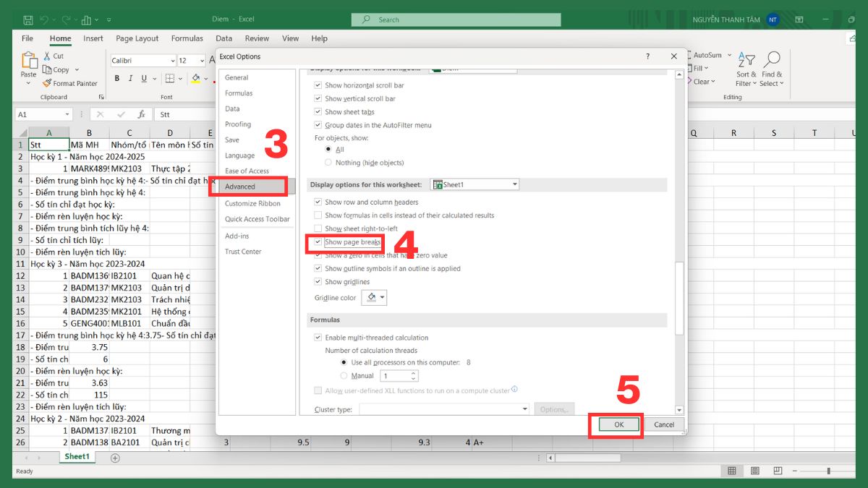Uncheck Show gridlines option
This screenshot has width=868, height=488.
(318, 281)
